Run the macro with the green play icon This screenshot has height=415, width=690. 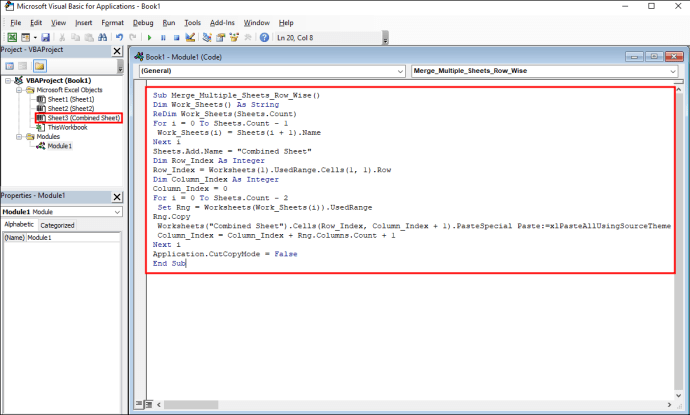[x=150, y=38]
